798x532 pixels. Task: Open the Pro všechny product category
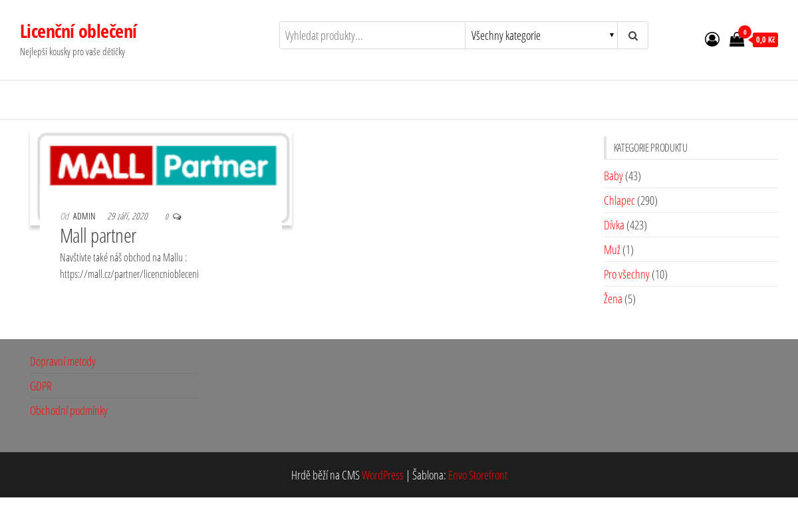tap(626, 274)
